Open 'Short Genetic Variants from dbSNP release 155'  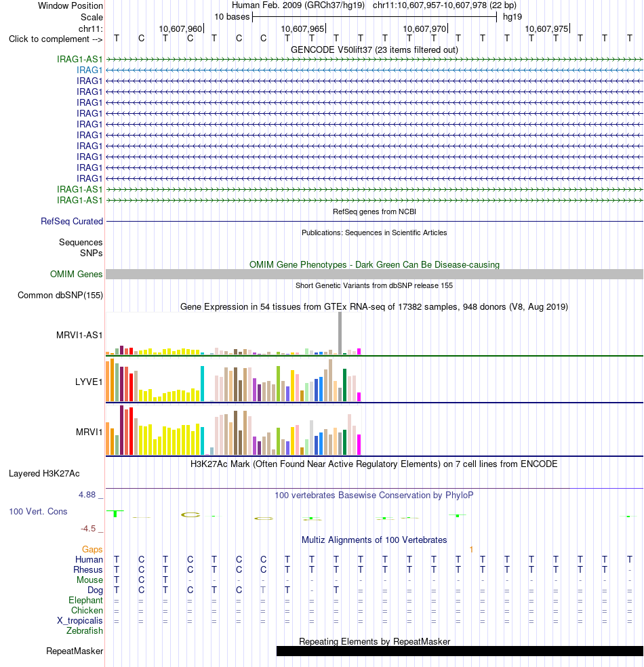[x=374, y=285]
